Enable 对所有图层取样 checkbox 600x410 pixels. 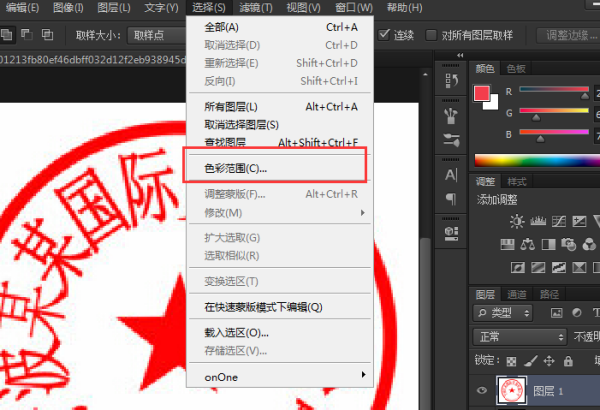pos(431,35)
